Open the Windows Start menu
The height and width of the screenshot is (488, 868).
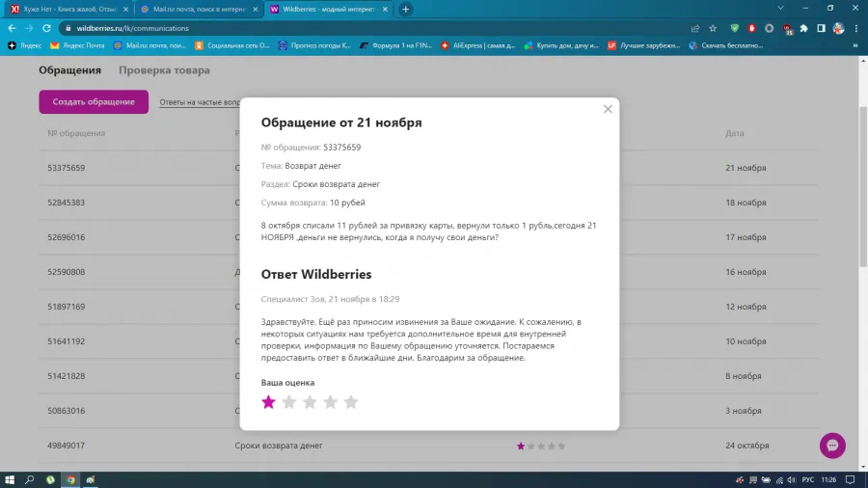pos(10,479)
